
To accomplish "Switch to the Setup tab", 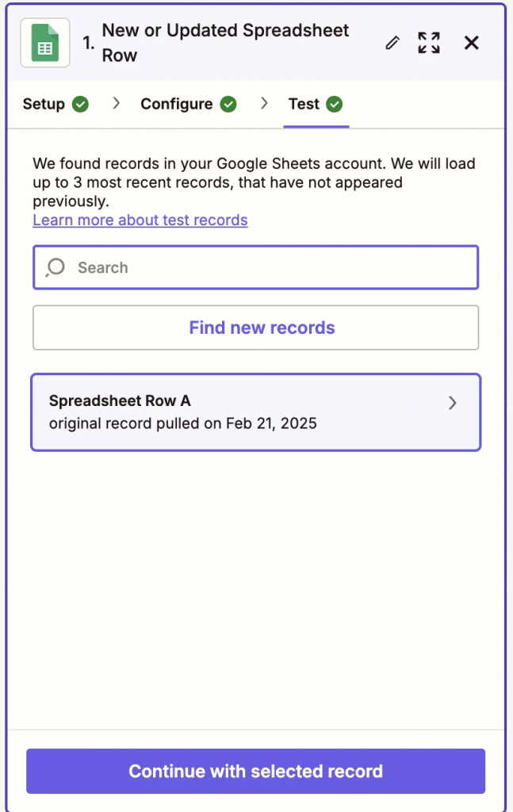I will coord(45,104).
